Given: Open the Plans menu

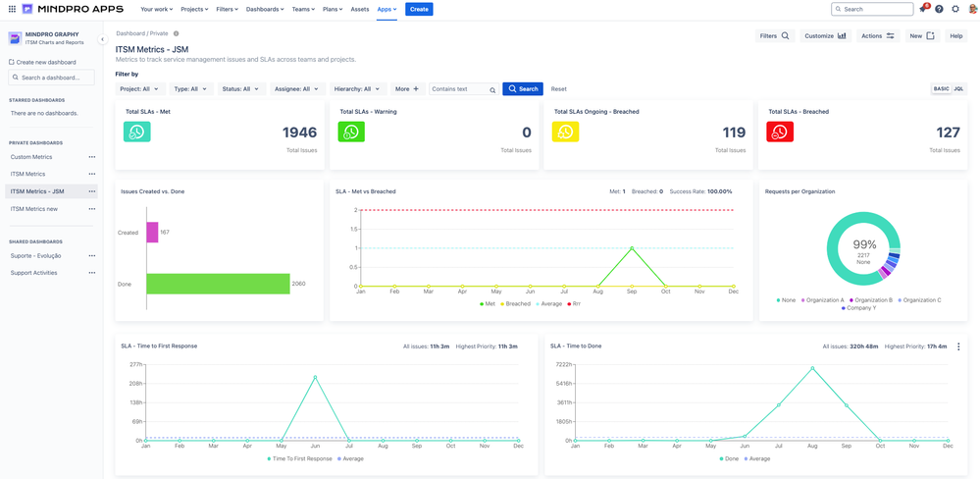Looking at the screenshot, I should [x=334, y=10].
